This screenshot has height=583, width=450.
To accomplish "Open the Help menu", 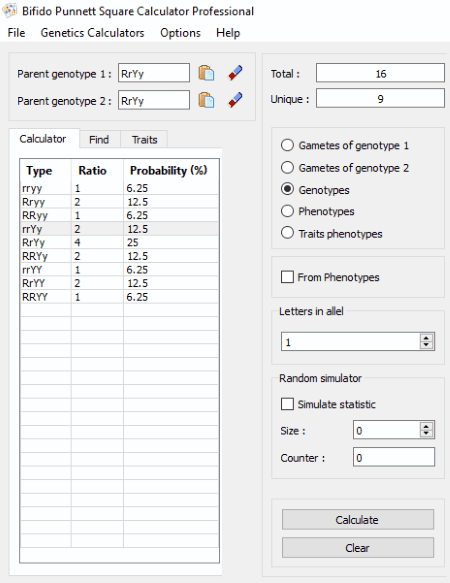I will [228, 33].
